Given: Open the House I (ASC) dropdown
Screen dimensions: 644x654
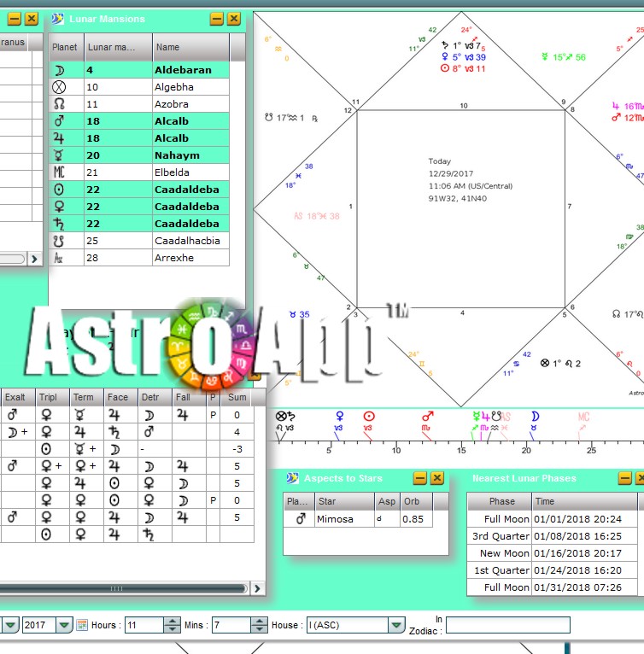Looking at the screenshot, I should point(396,625).
